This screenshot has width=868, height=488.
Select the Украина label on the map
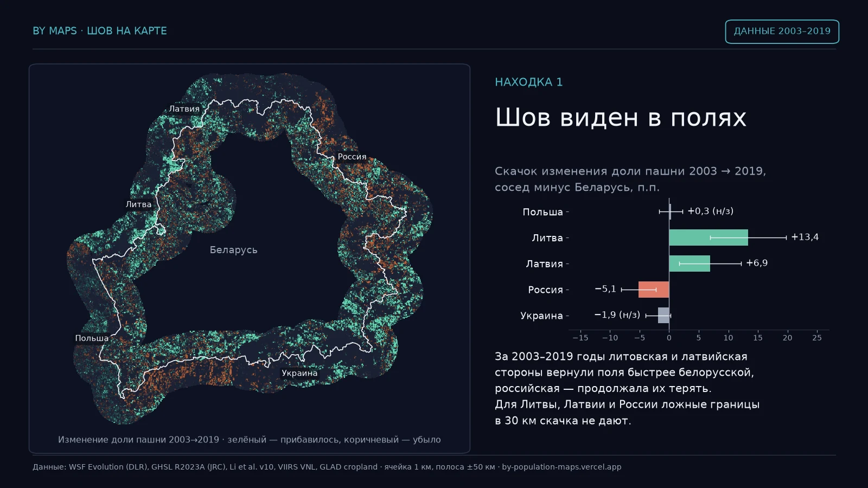[x=299, y=373]
